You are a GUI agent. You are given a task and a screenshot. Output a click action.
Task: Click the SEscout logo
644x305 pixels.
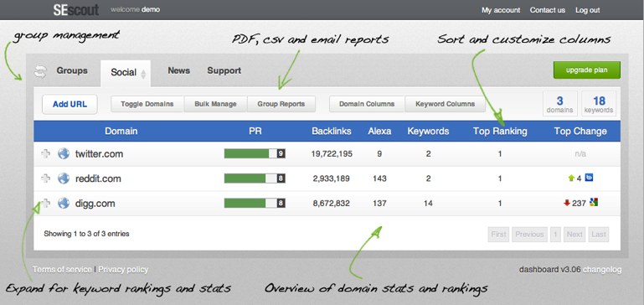76,9
